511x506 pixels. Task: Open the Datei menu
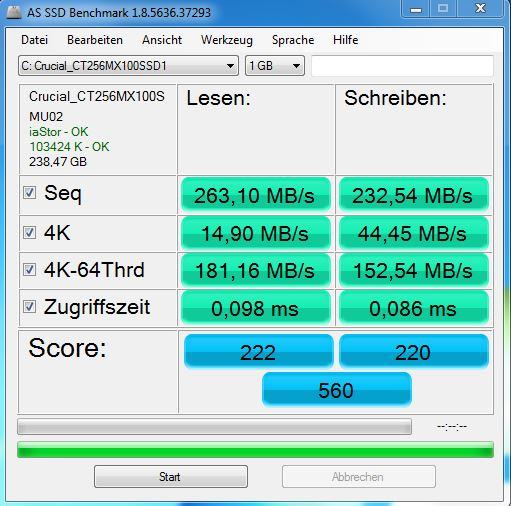(34, 40)
